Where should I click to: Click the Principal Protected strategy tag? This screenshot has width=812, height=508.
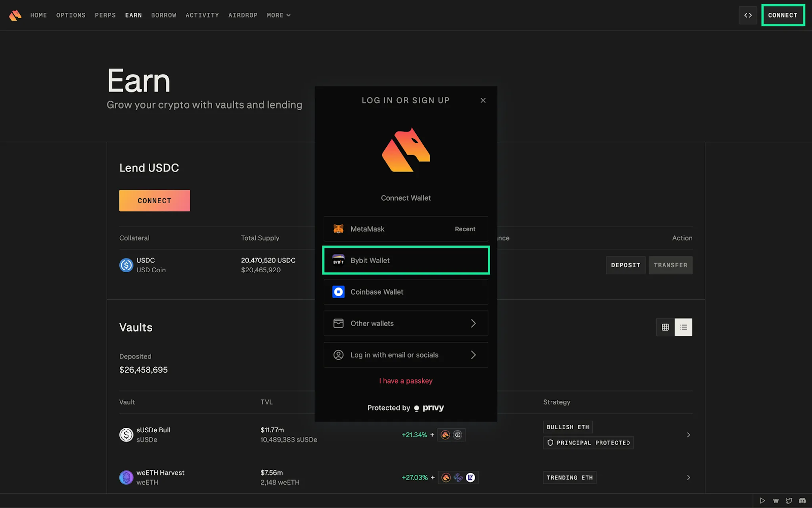click(589, 443)
